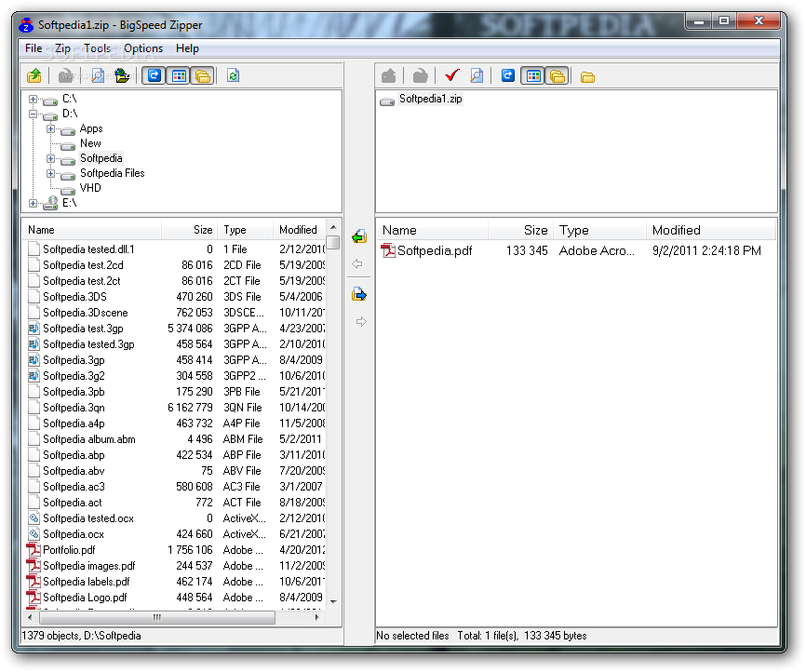
Task: Expand the C:\ drive node
Action: pos(33,99)
